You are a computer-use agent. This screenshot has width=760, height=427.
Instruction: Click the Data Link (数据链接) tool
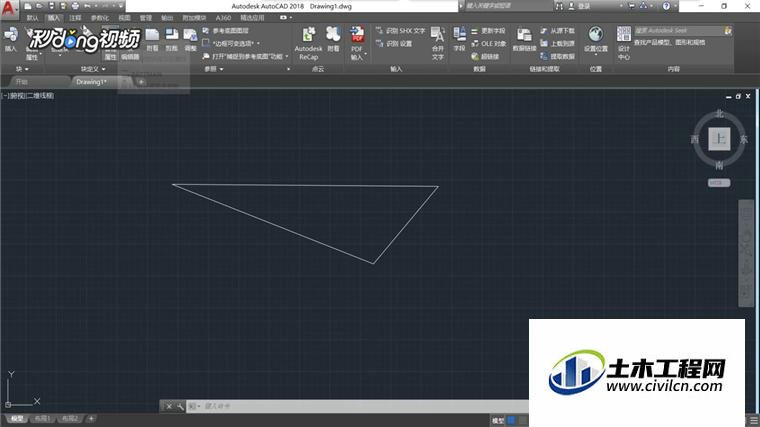524,40
